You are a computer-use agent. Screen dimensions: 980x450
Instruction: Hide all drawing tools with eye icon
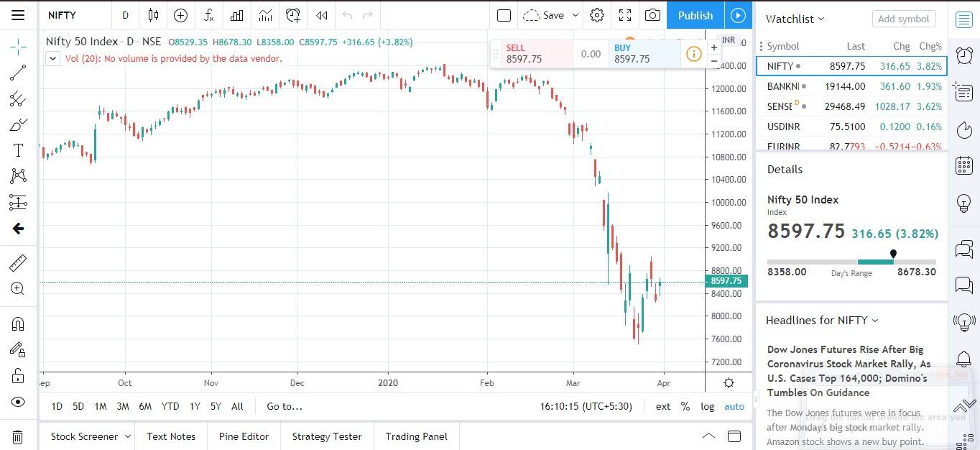[18, 402]
